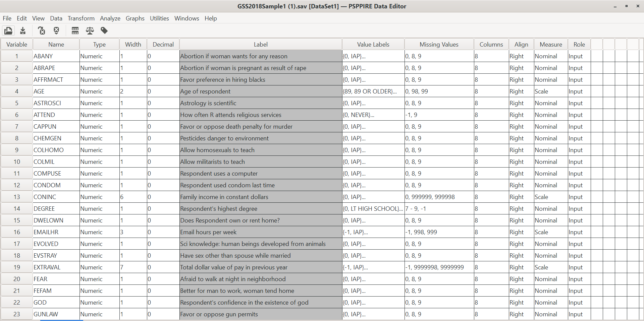The width and height of the screenshot is (644, 321).
Task: Open the Measure dropdown for AGE
Action: coord(550,91)
